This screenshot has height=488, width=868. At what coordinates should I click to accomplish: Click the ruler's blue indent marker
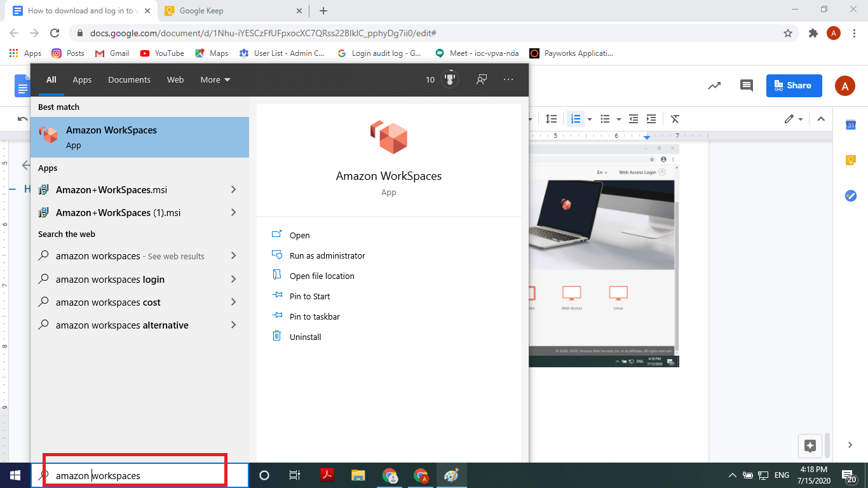tap(647, 137)
